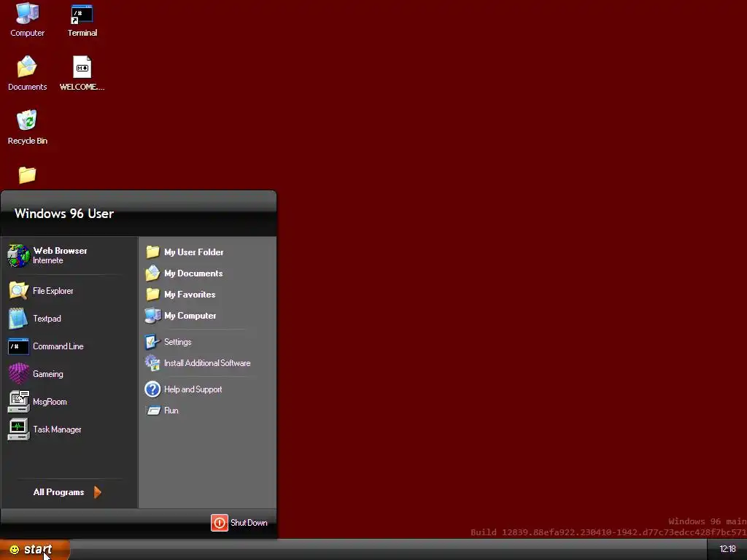Open the Terminal desktop shortcut
The height and width of the screenshot is (560, 747).
pos(82,20)
